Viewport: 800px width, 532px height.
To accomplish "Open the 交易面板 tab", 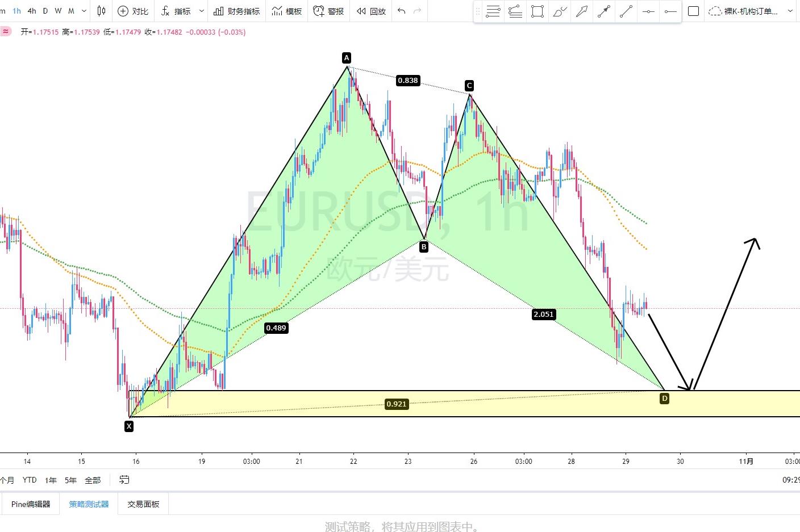I will point(143,504).
